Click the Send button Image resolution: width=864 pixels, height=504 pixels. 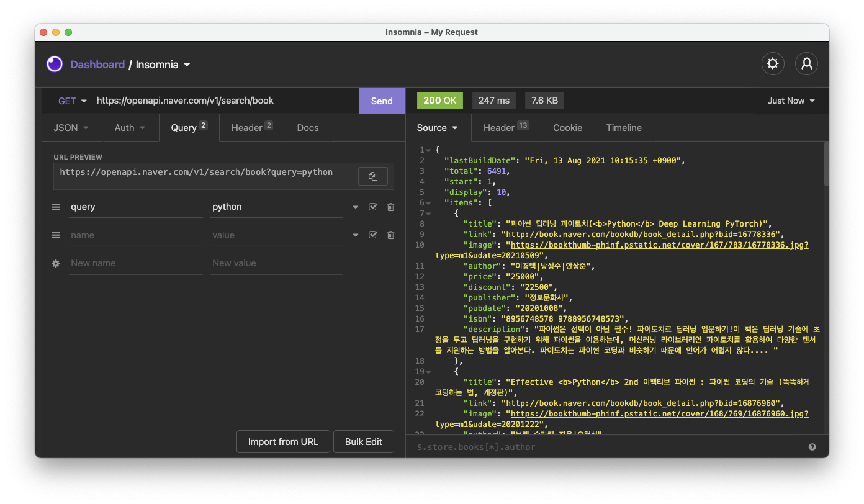[382, 101]
